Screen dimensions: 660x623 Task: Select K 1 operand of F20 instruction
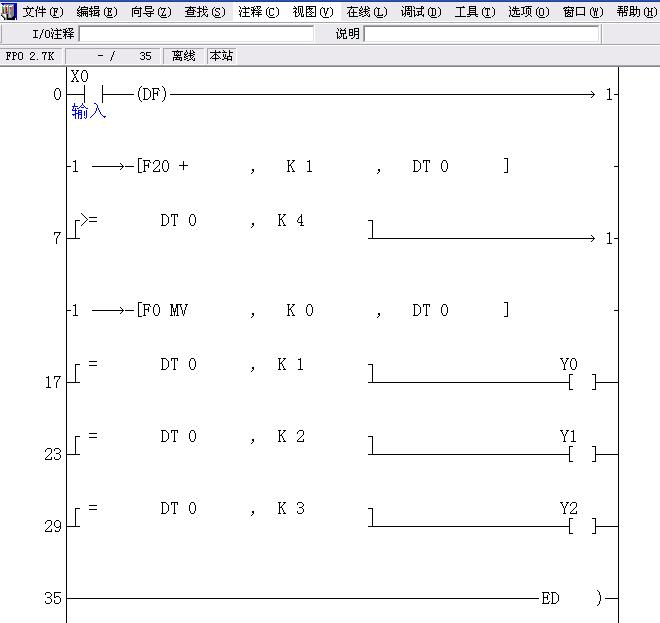pyautogui.click(x=299, y=166)
